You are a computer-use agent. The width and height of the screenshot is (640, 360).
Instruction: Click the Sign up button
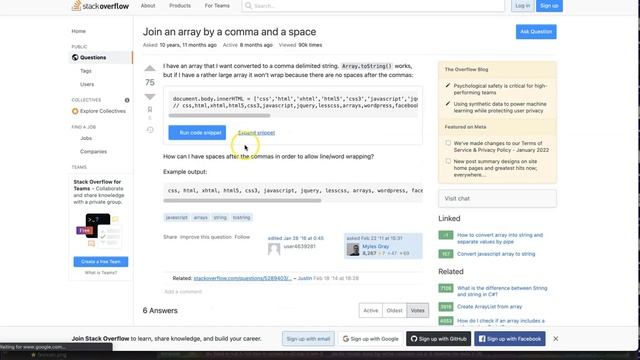click(549, 6)
